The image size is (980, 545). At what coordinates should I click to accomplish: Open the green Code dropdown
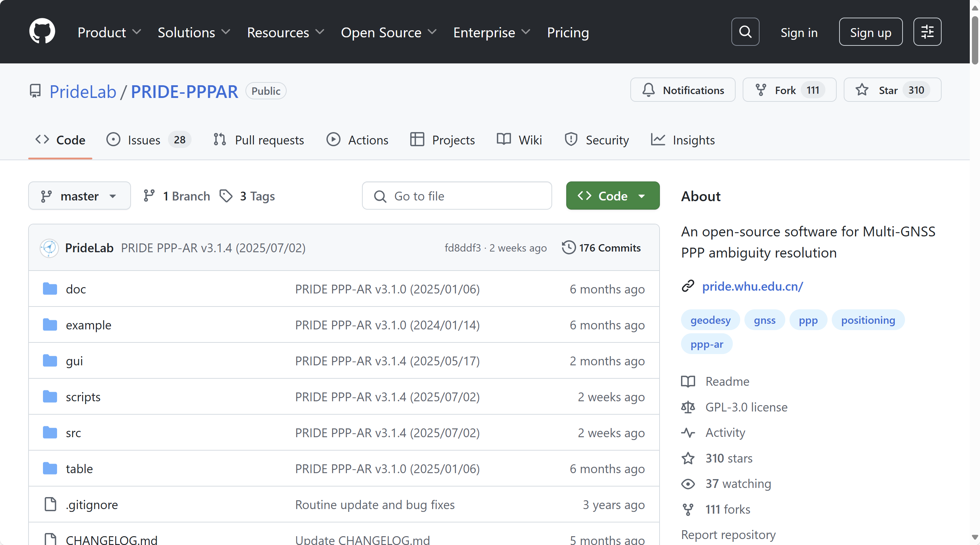[x=612, y=196]
